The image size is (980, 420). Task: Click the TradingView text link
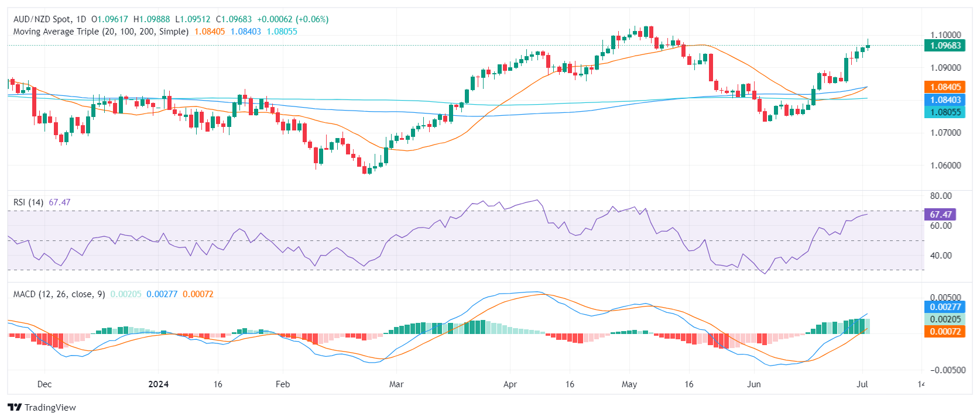pyautogui.click(x=50, y=408)
